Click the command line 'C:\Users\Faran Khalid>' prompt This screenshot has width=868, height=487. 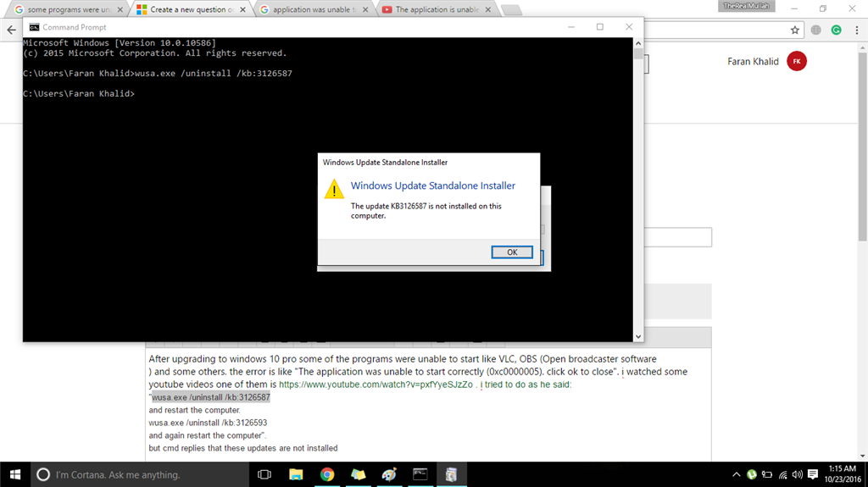(79, 93)
